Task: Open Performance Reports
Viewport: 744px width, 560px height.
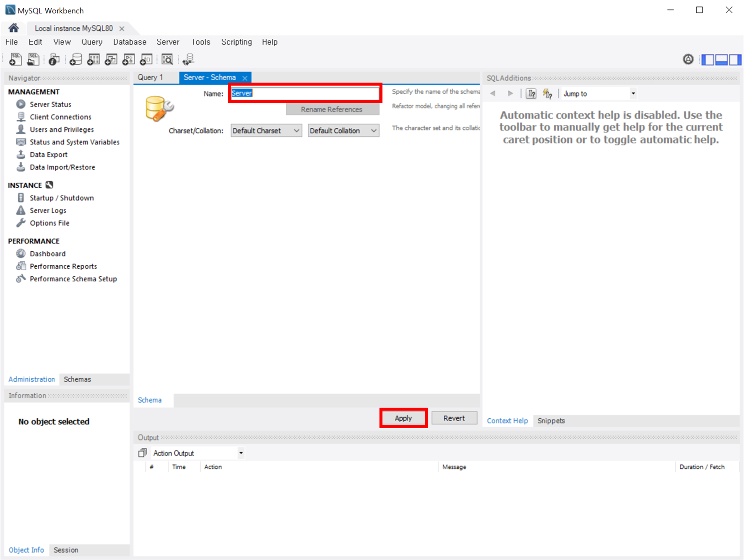Action: tap(63, 266)
